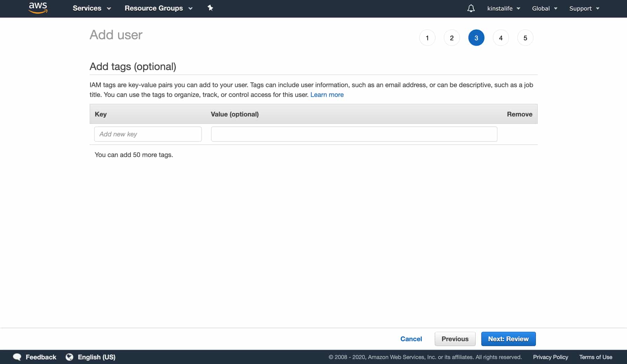Open the Learn more link
The height and width of the screenshot is (364, 627).
pos(327,94)
